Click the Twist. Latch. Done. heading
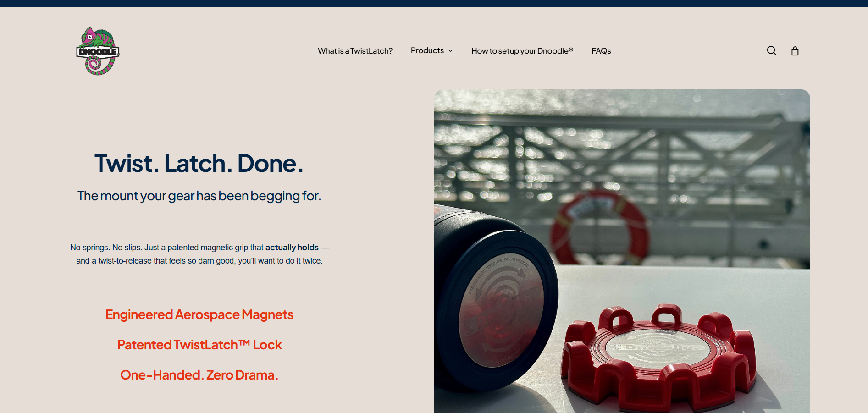The image size is (868, 413). pyautogui.click(x=199, y=163)
